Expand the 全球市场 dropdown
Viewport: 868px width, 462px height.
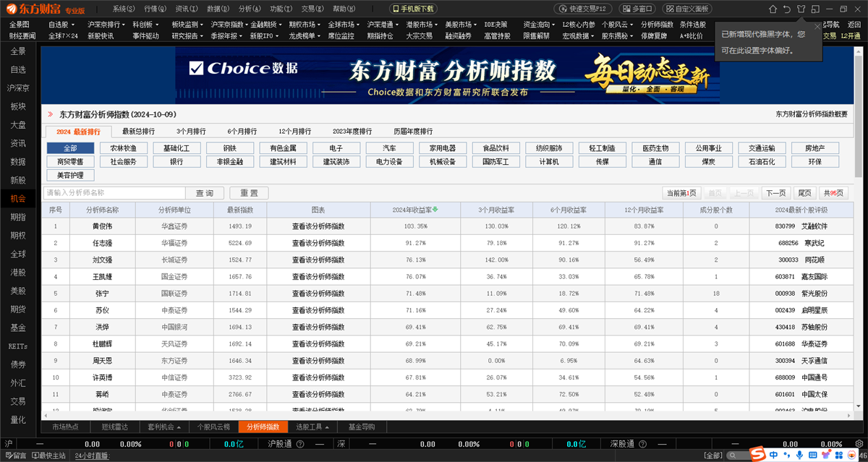[359, 24]
